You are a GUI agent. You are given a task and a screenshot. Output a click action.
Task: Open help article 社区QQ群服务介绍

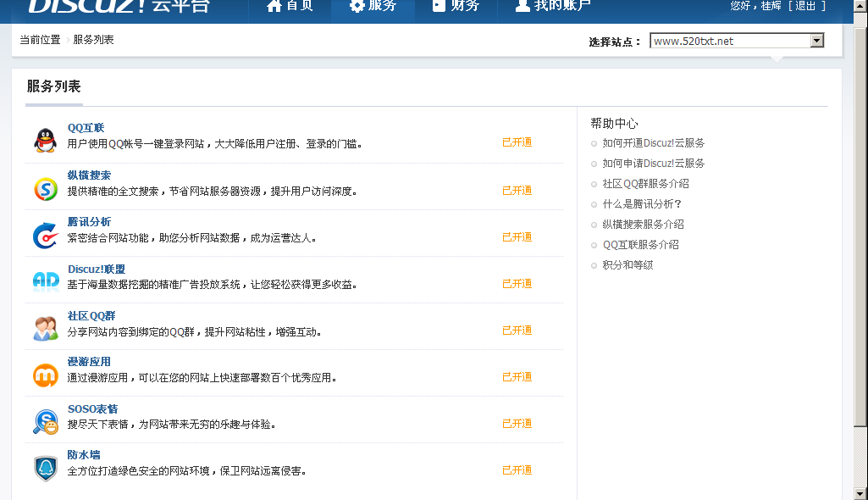[645, 184]
